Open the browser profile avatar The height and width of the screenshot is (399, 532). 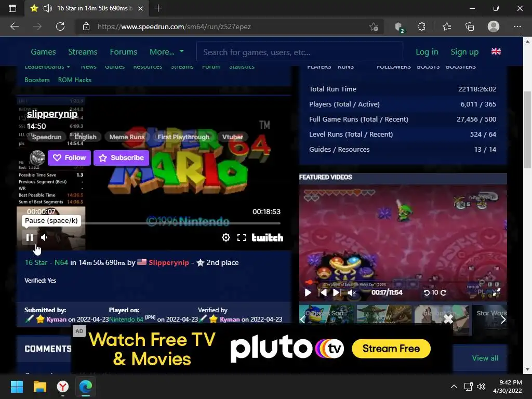pos(494,26)
